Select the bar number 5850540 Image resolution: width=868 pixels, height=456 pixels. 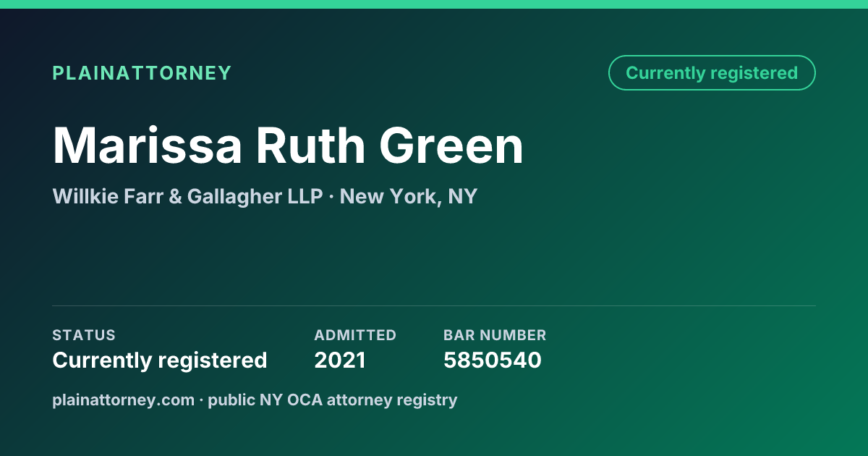[493, 360]
